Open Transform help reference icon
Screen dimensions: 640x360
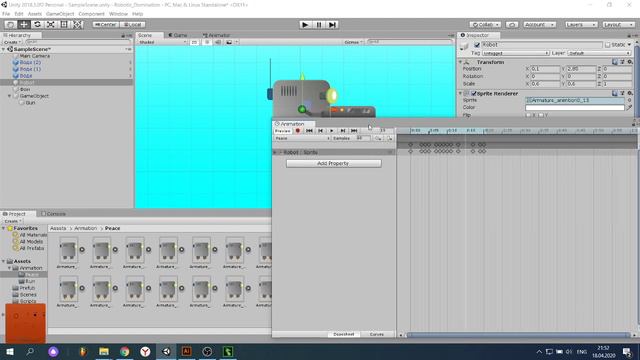615,62
